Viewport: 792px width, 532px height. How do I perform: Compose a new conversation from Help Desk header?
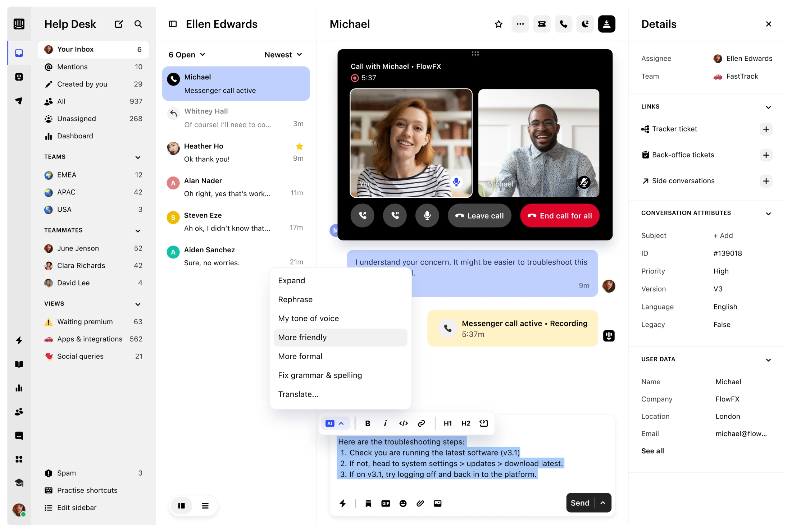(x=119, y=24)
